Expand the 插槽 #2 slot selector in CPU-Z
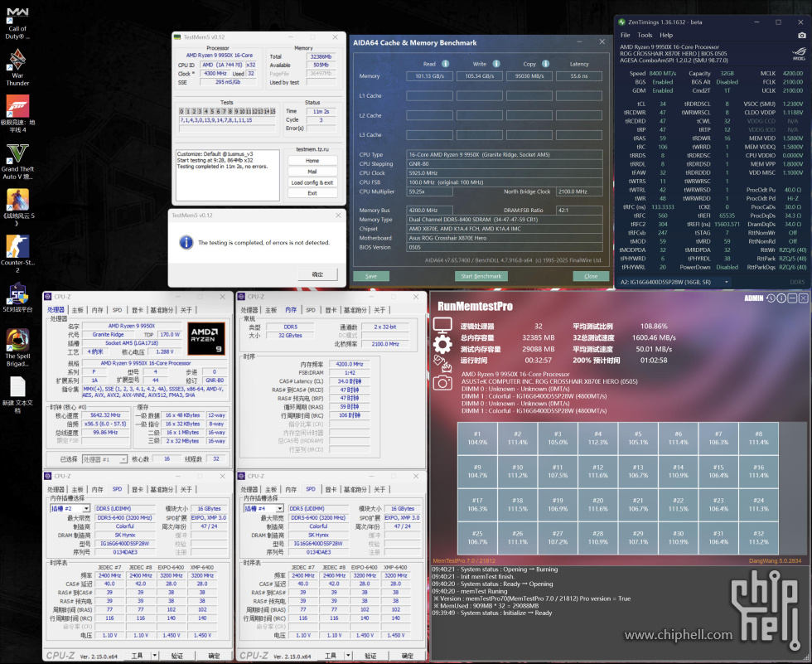The height and width of the screenshot is (664, 812). click(x=86, y=509)
